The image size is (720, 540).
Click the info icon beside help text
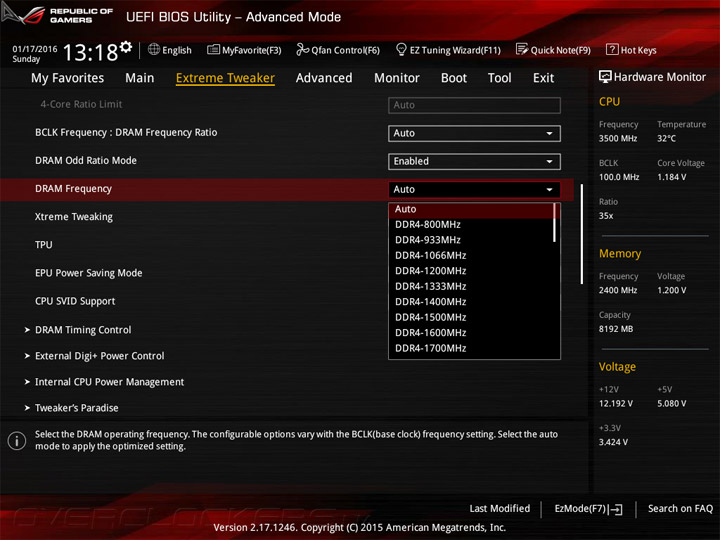(17, 441)
